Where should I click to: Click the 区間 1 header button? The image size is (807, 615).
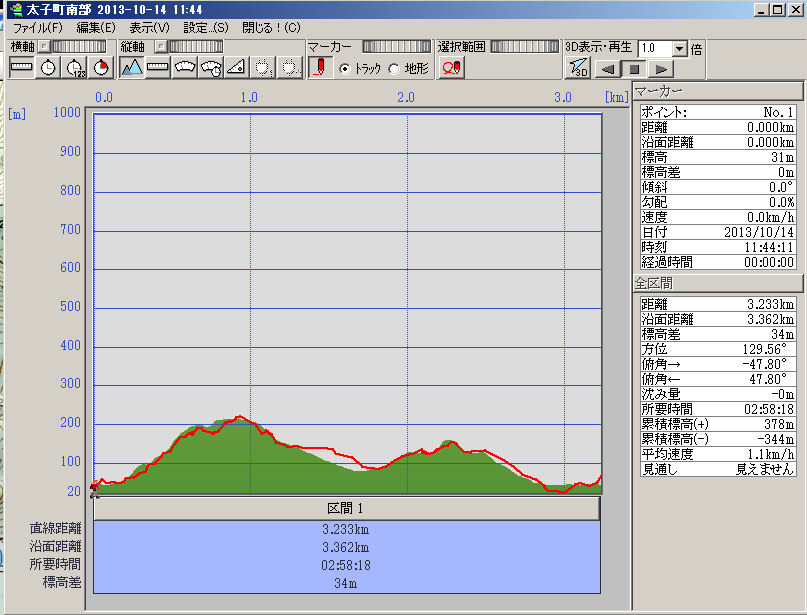pyautogui.click(x=346, y=508)
